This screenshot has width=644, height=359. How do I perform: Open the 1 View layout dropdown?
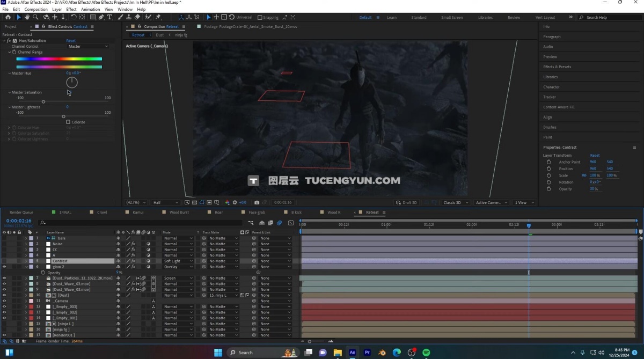[x=524, y=202]
